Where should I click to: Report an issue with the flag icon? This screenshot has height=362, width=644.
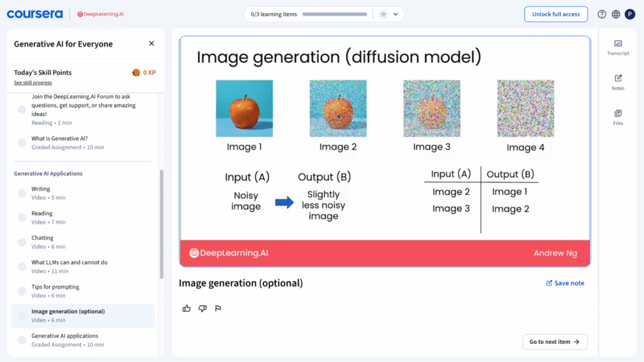[218, 308]
